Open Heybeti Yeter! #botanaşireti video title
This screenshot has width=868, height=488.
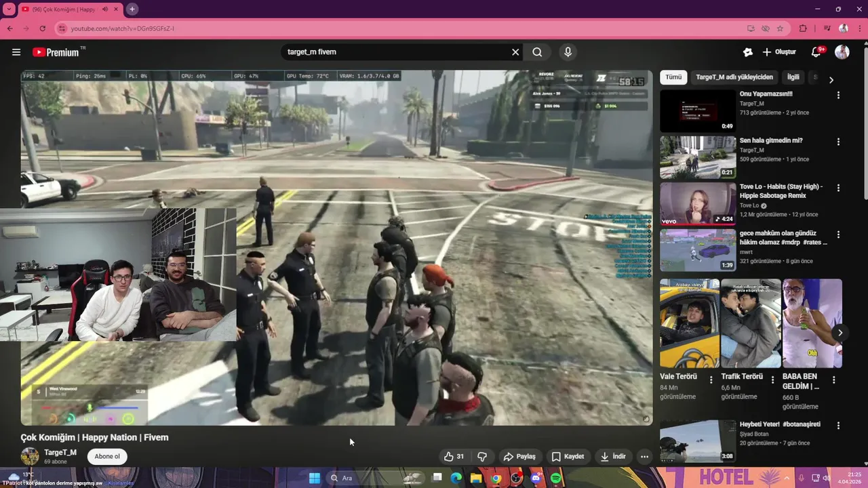click(780, 424)
